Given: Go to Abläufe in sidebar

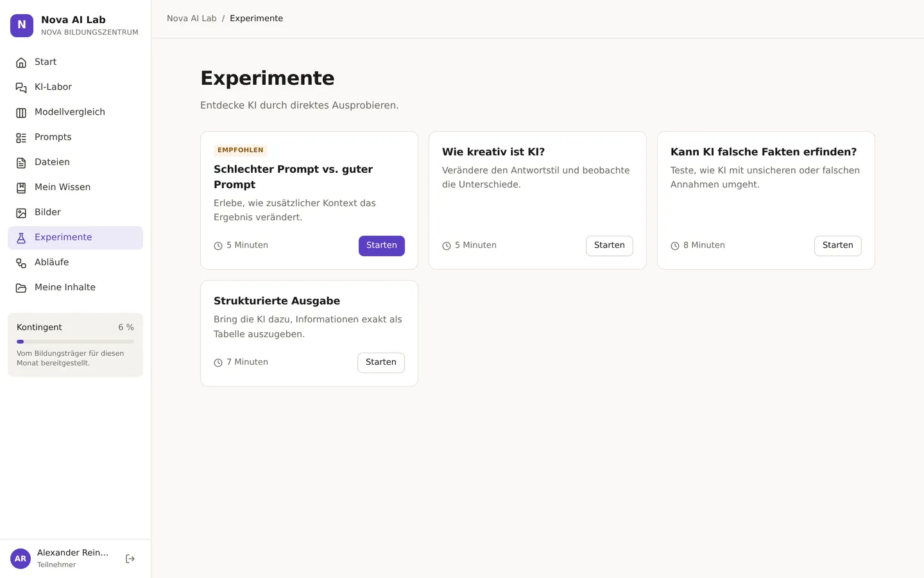Looking at the screenshot, I should point(75,263).
